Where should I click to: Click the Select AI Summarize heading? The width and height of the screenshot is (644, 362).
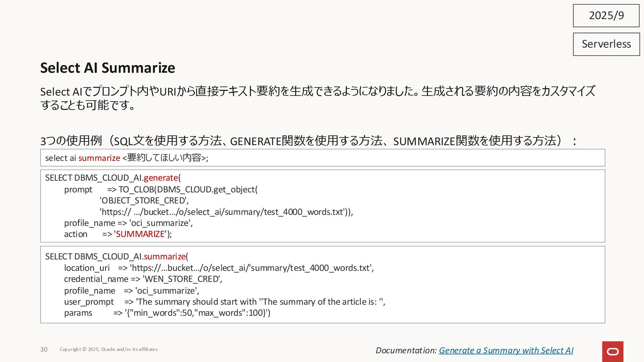click(108, 68)
